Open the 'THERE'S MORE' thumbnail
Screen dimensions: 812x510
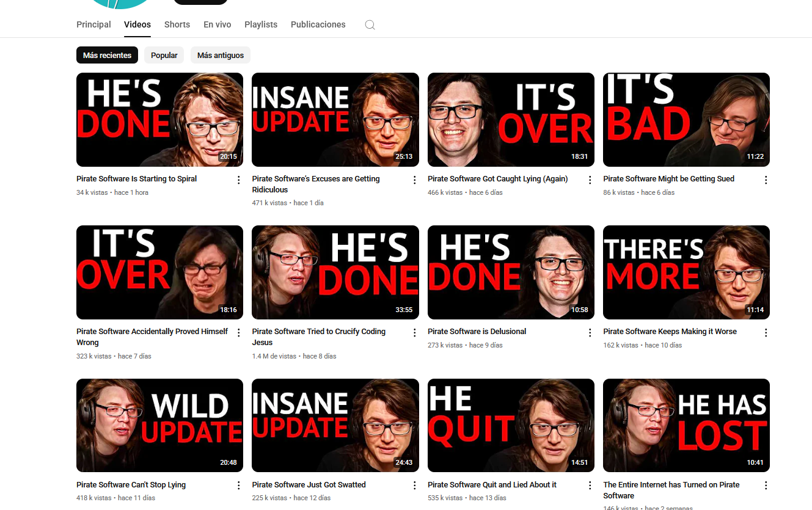[686, 272]
